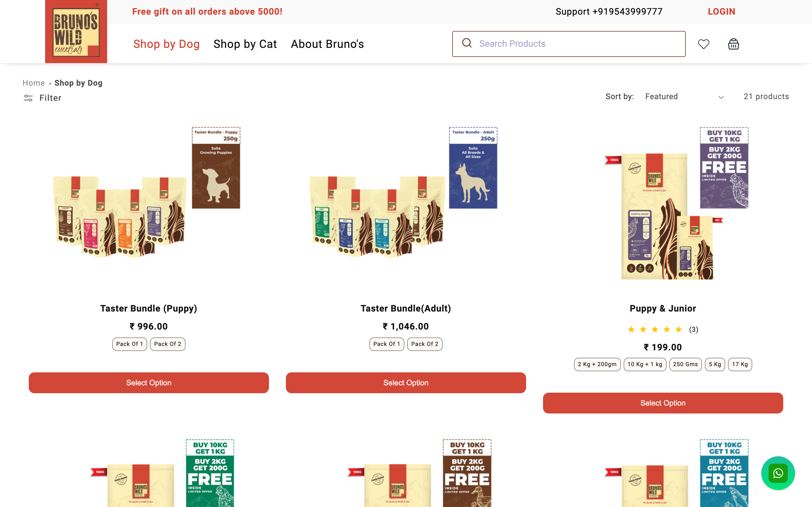
Task: Click the LOGIN link
Action: pyautogui.click(x=721, y=11)
